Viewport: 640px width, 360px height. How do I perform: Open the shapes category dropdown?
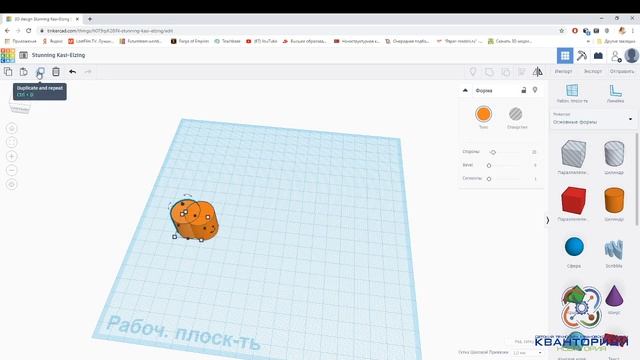592,119
